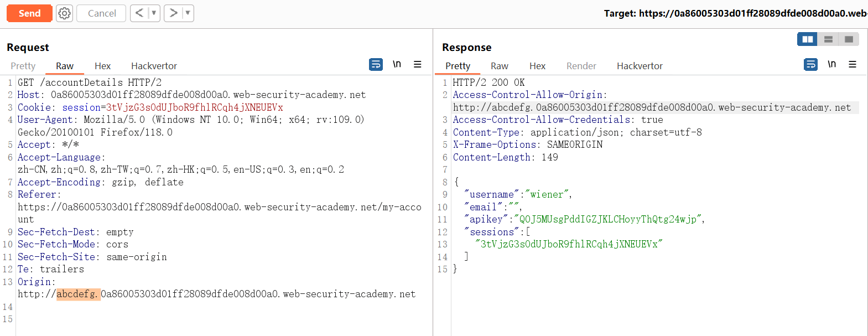Toggle word wrap in the Request panel
Viewport: 868px width, 336px height.
pos(376,65)
